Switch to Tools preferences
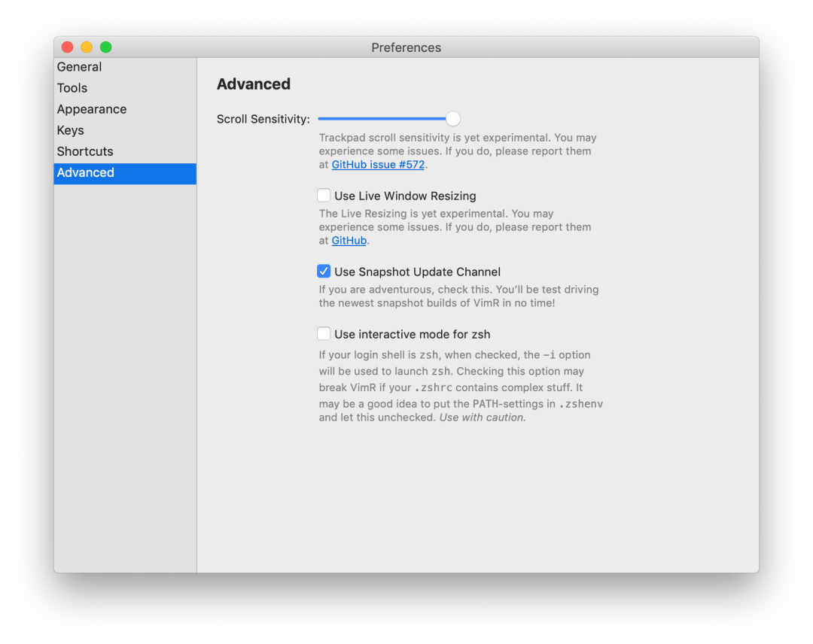813x644 pixels. (125, 88)
